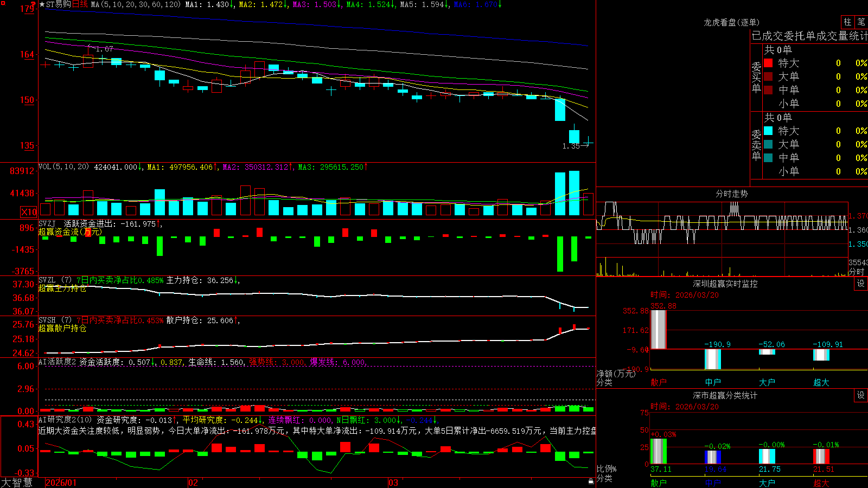Click the 超大 bar showing -109.91
This screenshot has height=488, width=868.
tap(821, 355)
